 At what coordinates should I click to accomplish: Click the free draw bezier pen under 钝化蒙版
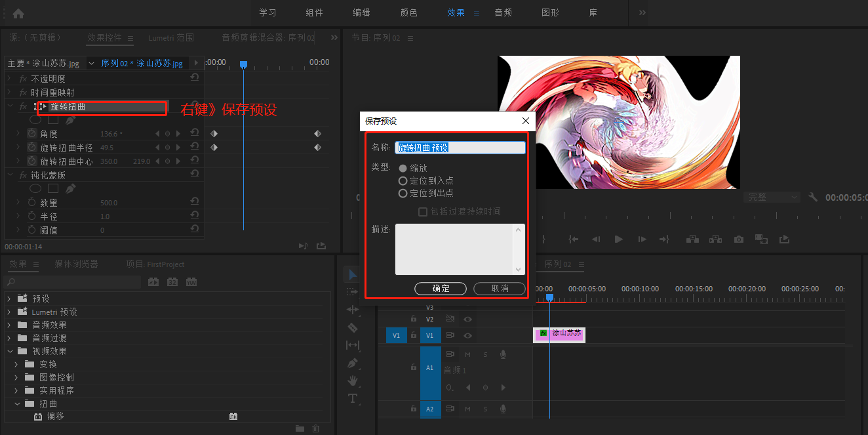click(x=70, y=189)
